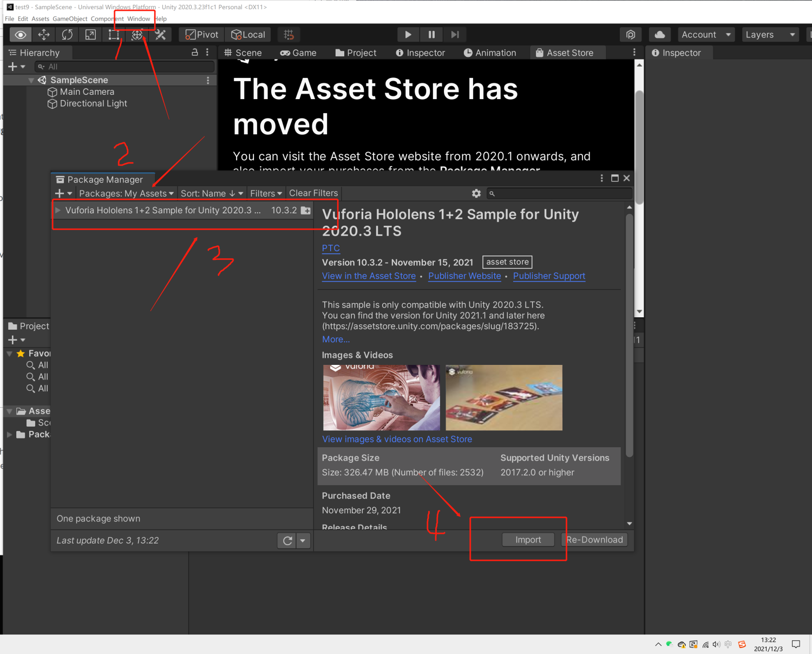Image resolution: width=812 pixels, height=654 pixels.
Task: Toggle grid snapping icon in toolbar
Action: 289,35
